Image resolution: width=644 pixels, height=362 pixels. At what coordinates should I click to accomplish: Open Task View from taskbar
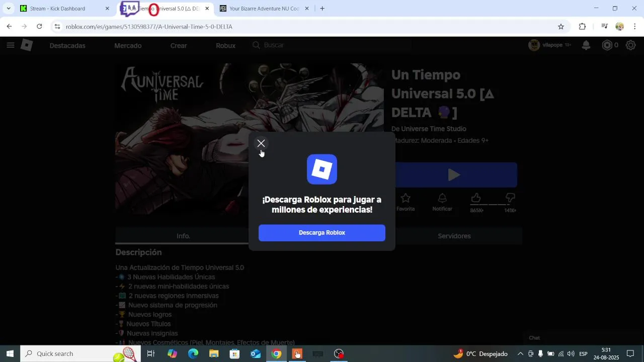(x=150, y=354)
